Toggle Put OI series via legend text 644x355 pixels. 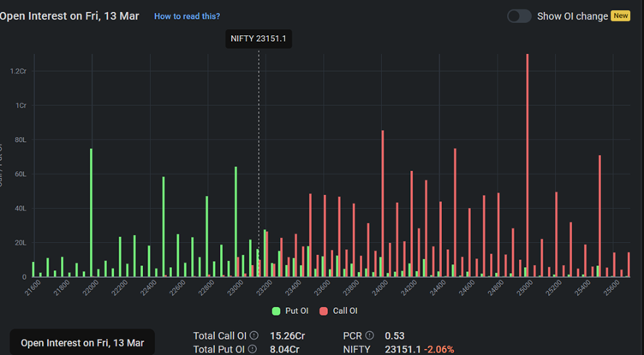coord(297,311)
